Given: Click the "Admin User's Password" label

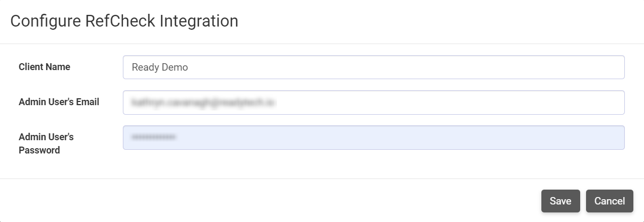Looking at the screenshot, I should click(x=46, y=143).
